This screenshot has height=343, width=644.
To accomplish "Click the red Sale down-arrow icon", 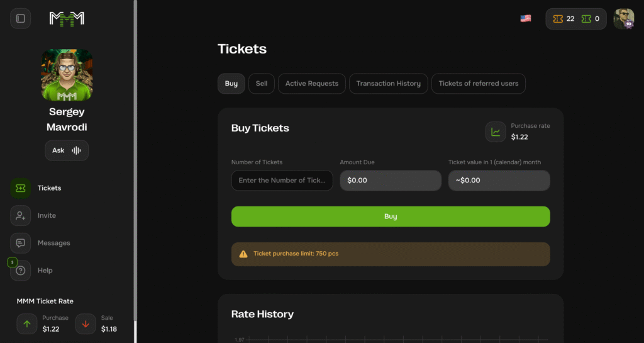I will pos(86,324).
